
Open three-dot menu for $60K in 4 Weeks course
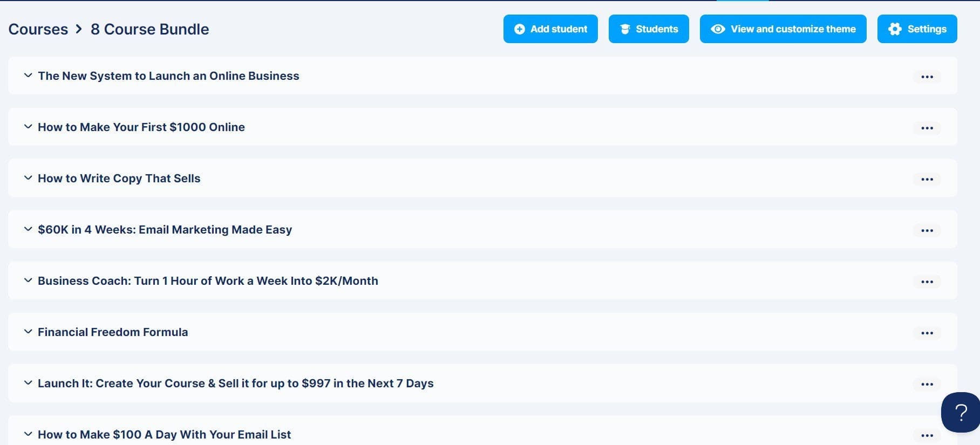pyautogui.click(x=927, y=230)
